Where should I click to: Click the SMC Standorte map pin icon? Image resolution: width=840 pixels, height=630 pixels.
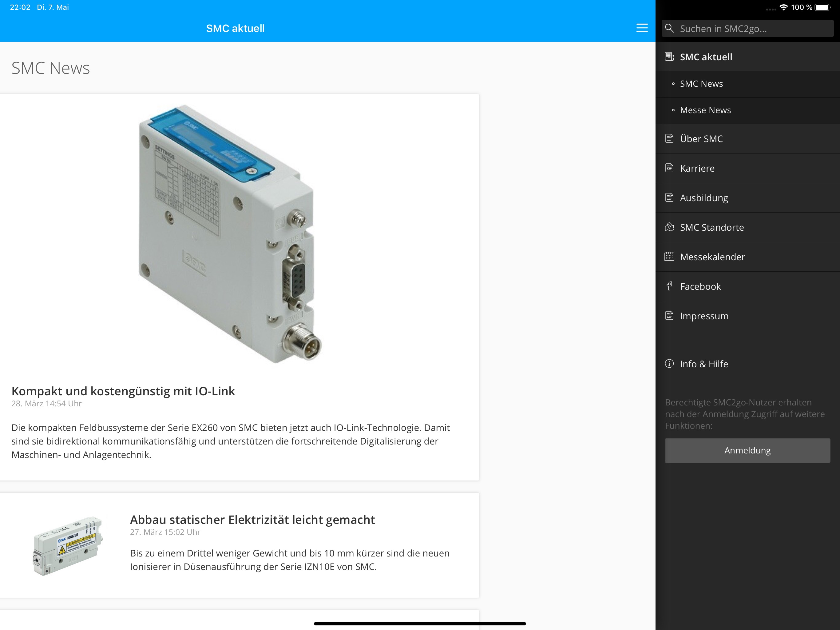click(x=669, y=227)
